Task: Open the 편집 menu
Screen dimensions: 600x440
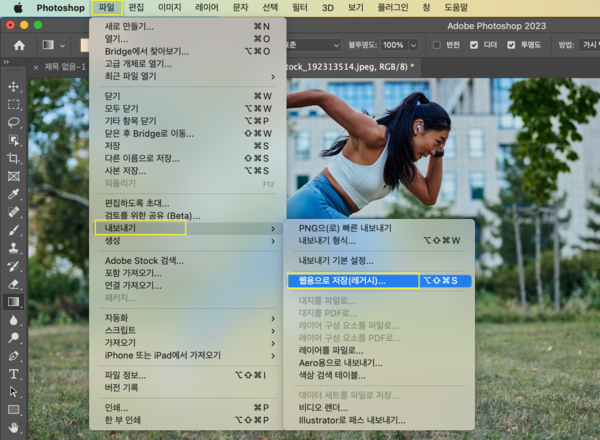Action: click(136, 8)
